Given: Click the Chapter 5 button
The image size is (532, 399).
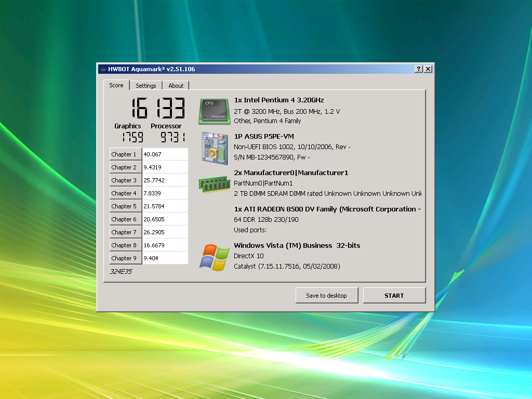Looking at the screenshot, I should point(125,206).
